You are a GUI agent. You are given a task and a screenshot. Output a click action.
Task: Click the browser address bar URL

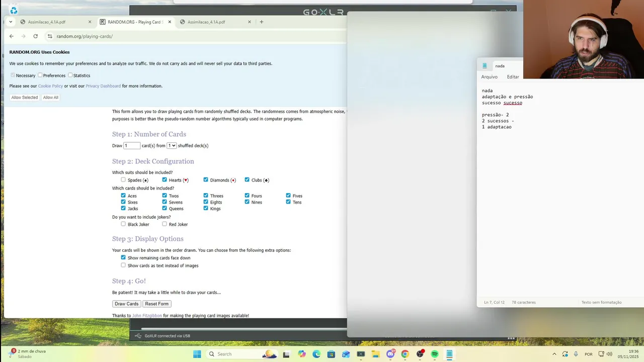pyautogui.click(x=85, y=36)
